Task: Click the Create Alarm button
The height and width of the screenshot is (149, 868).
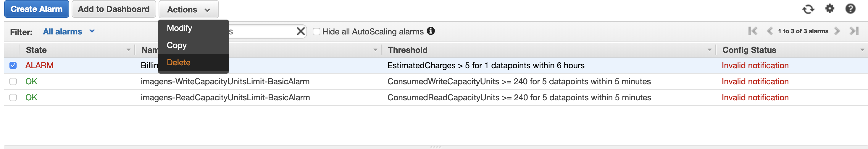Action: pos(36,9)
